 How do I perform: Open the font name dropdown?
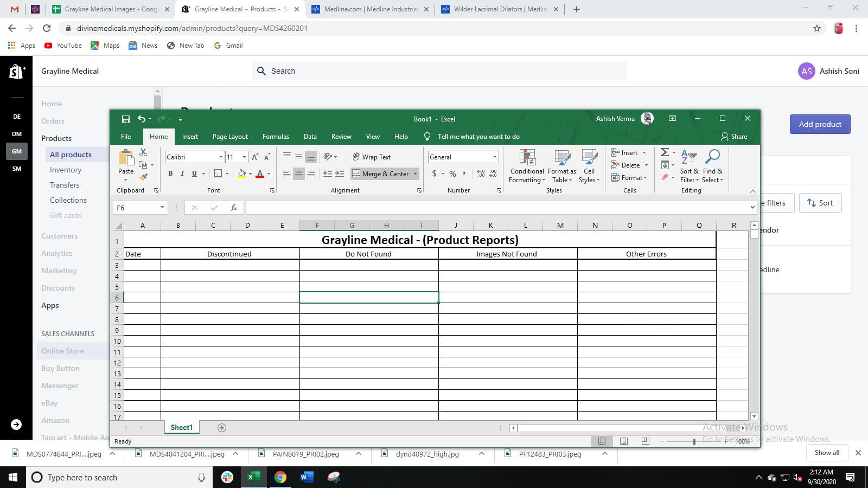coord(221,157)
